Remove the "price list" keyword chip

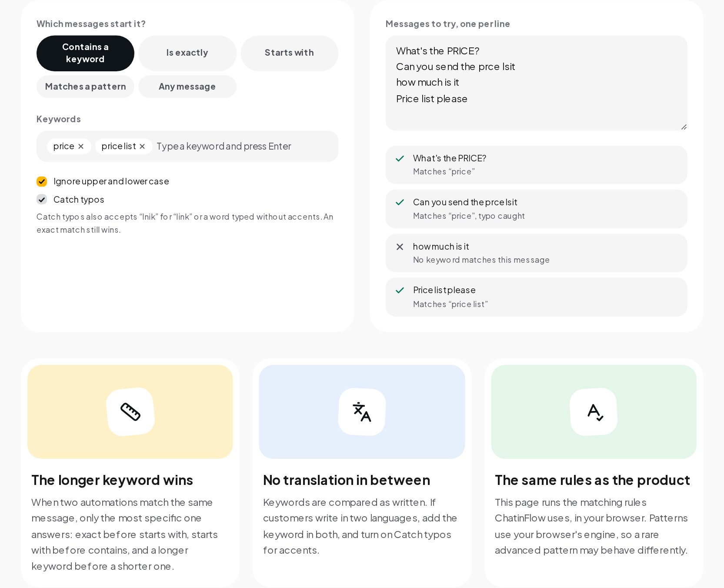(142, 147)
